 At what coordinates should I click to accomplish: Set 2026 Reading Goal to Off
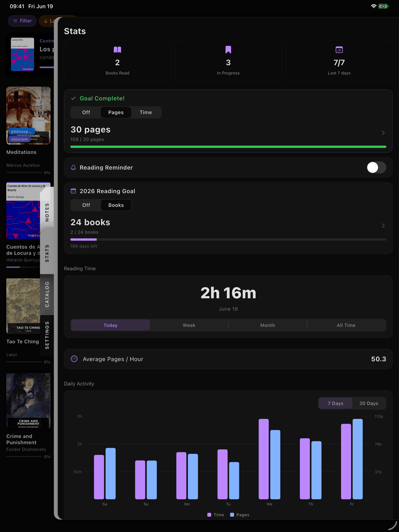[86, 205]
